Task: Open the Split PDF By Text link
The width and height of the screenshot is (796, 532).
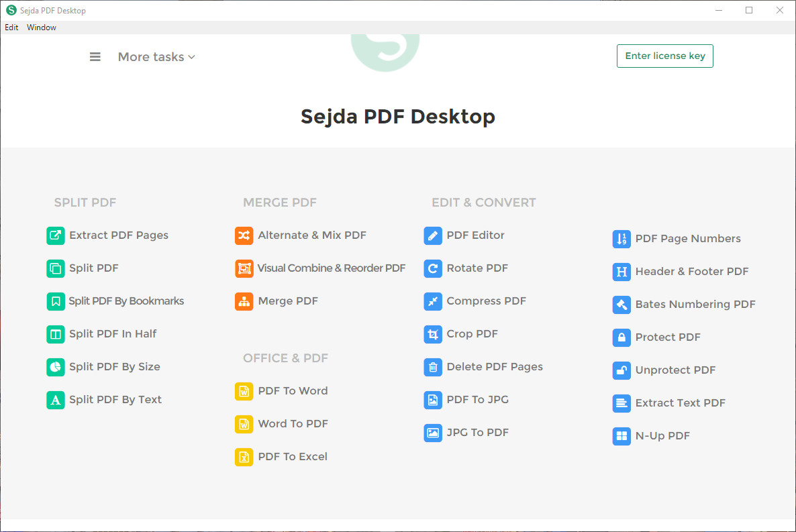Action: tap(115, 400)
